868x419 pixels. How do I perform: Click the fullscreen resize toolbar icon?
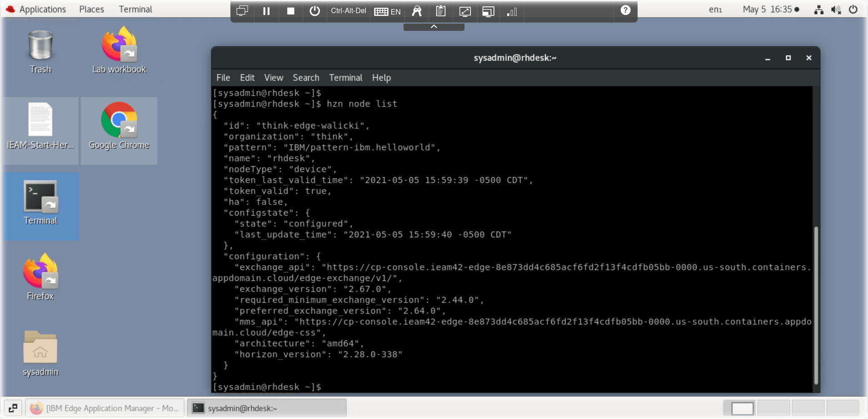point(464,11)
